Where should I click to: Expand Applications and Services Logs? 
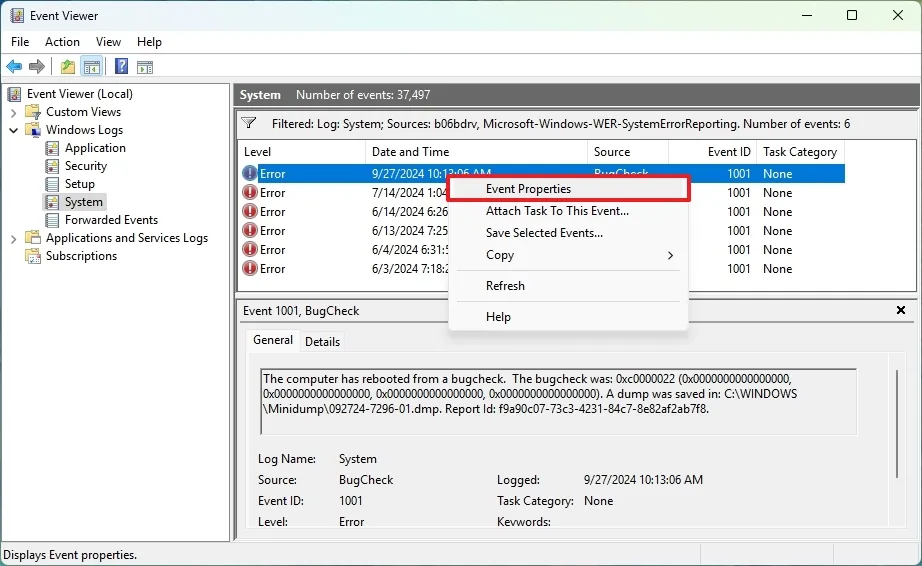[14, 238]
